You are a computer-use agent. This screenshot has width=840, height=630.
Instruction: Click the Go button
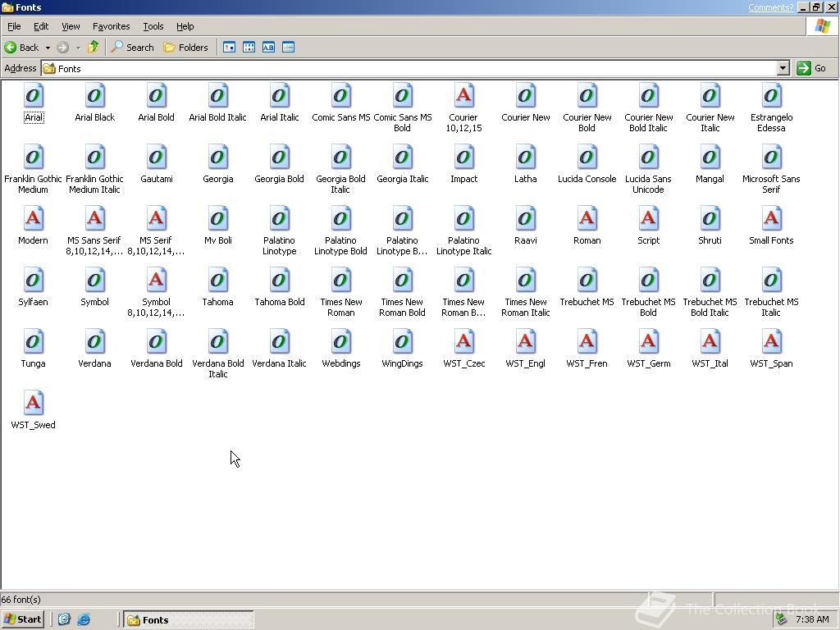[x=811, y=68]
